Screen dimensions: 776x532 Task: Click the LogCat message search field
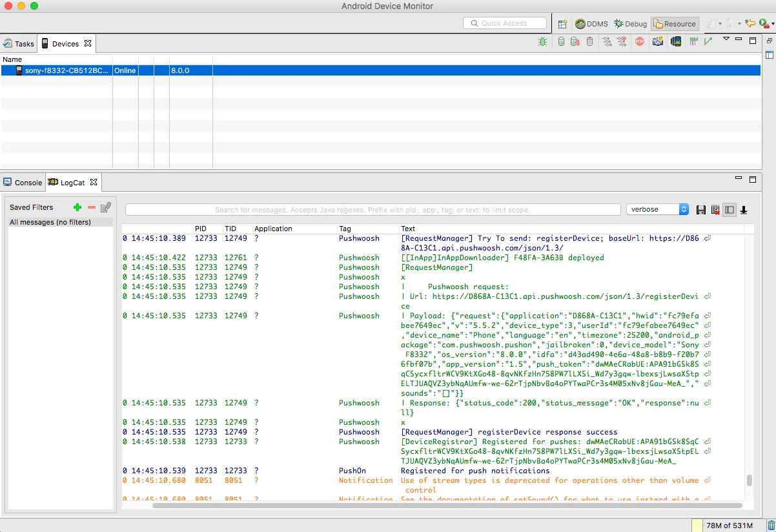(x=373, y=210)
